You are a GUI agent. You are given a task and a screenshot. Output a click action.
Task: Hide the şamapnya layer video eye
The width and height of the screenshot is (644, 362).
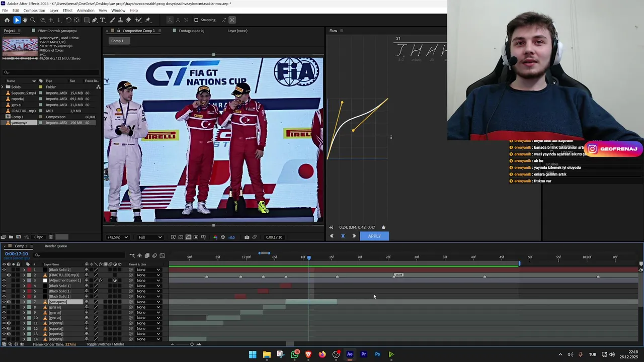pyautogui.click(x=4, y=302)
